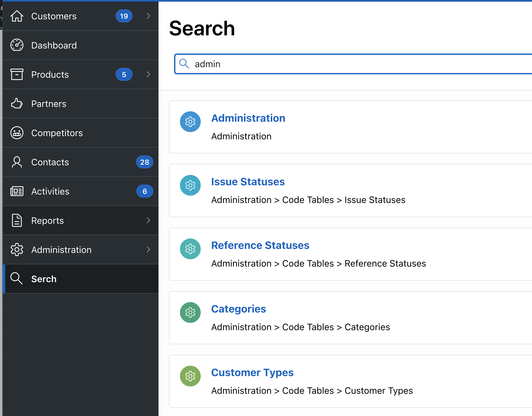Image resolution: width=532 pixels, height=416 pixels.
Task: Click the Customers home icon
Action: pos(17,16)
